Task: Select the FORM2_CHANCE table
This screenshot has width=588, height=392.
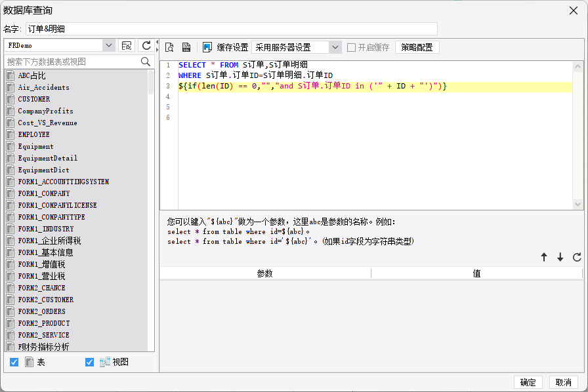Action: click(x=41, y=288)
